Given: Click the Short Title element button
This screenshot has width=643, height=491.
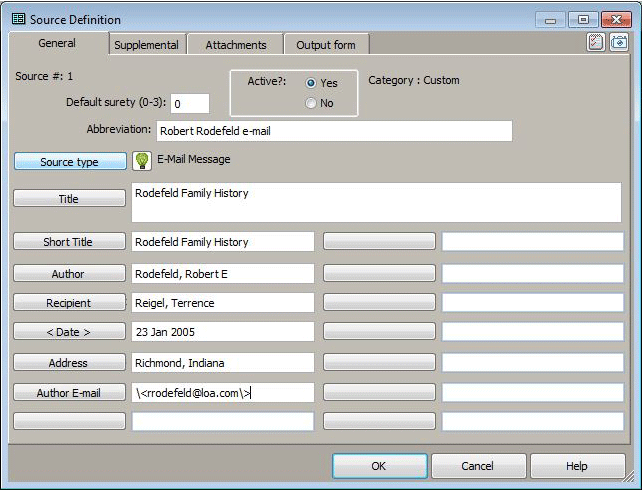Looking at the screenshot, I should 69,242.
